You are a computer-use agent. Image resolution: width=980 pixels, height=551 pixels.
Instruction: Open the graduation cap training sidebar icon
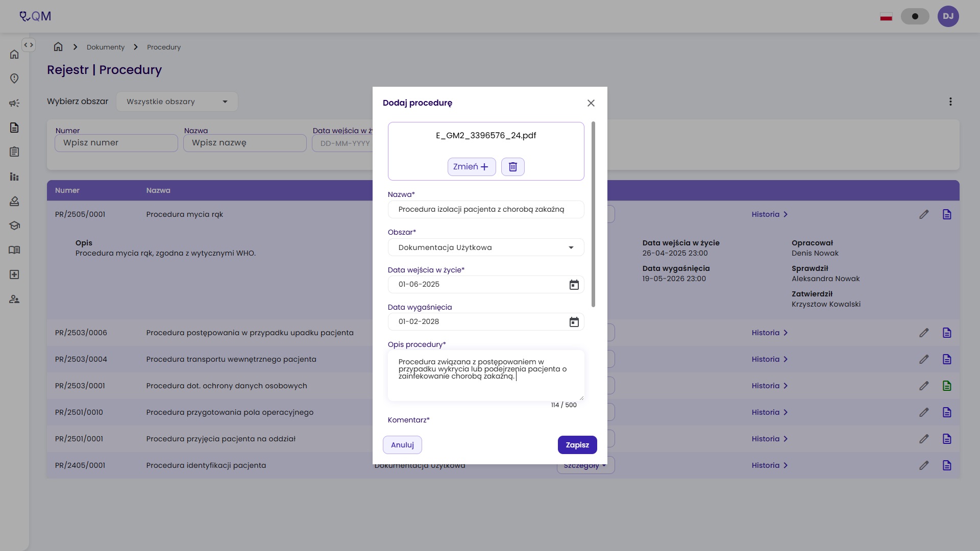click(x=14, y=226)
